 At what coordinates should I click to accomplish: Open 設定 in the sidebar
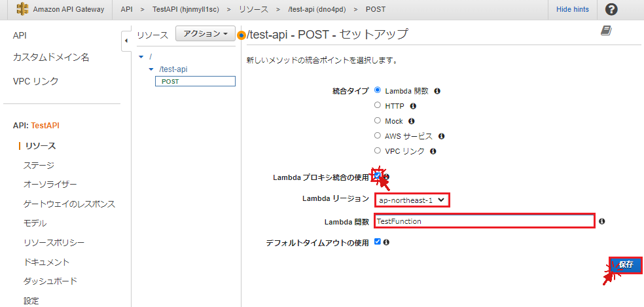[31, 300]
